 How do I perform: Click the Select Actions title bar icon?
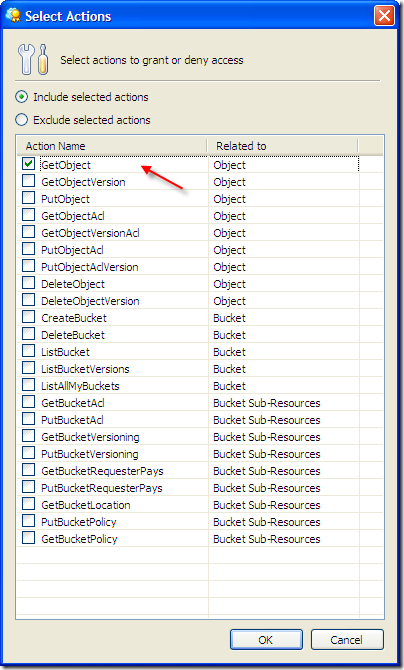(13, 16)
